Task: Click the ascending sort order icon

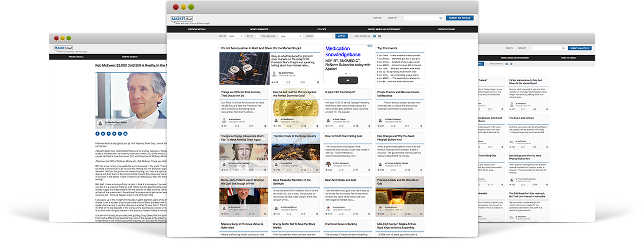Action: [248, 36]
